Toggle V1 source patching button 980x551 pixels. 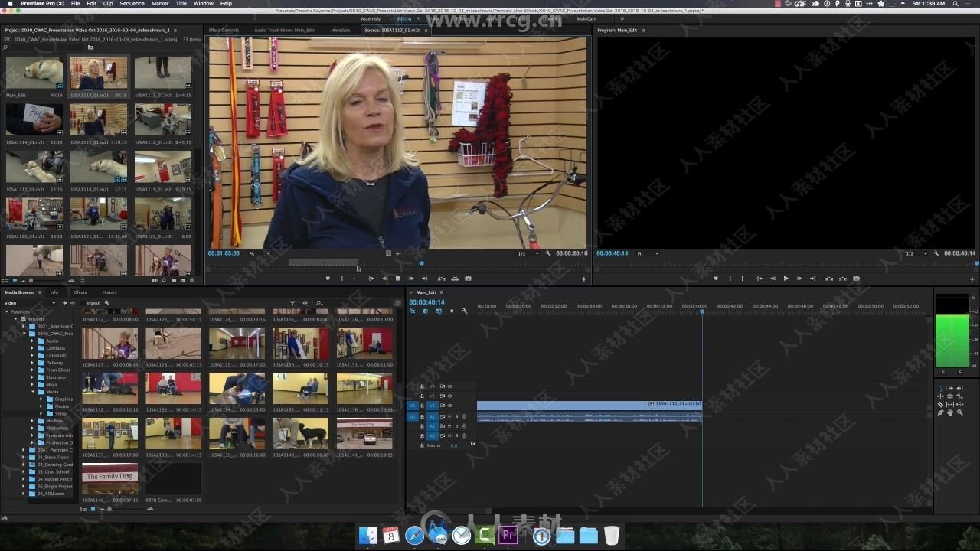tap(413, 406)
